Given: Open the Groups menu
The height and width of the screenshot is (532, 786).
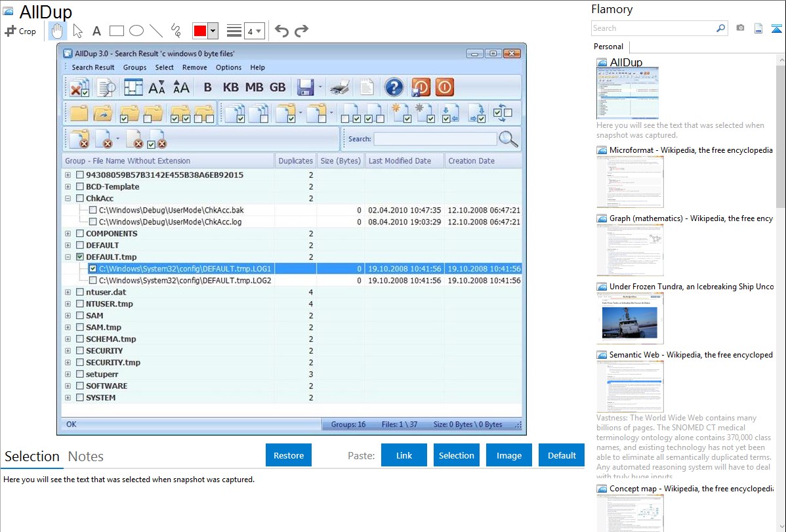Looking at the screenshot, I should (135, 68).
